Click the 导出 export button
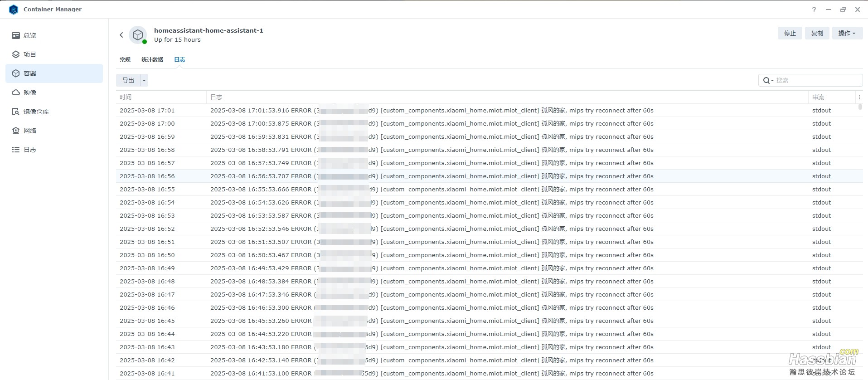Image resolution: width=868 pixels, height=380 pixels. pyautogui.click(x=128, y=80)
